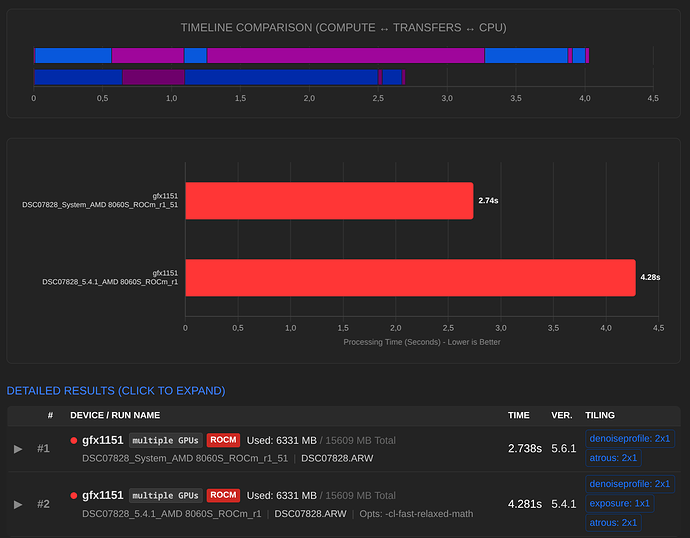Screen dimensions: 690x538
Task: Click the red 2.74s chart bar
Action: (x=329, y=201)
